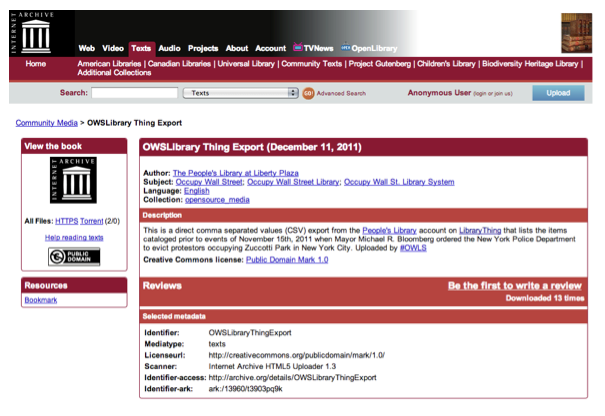Open Children's Library collection
The height and width of the screenshot is (416, 605).
[446, 64]
